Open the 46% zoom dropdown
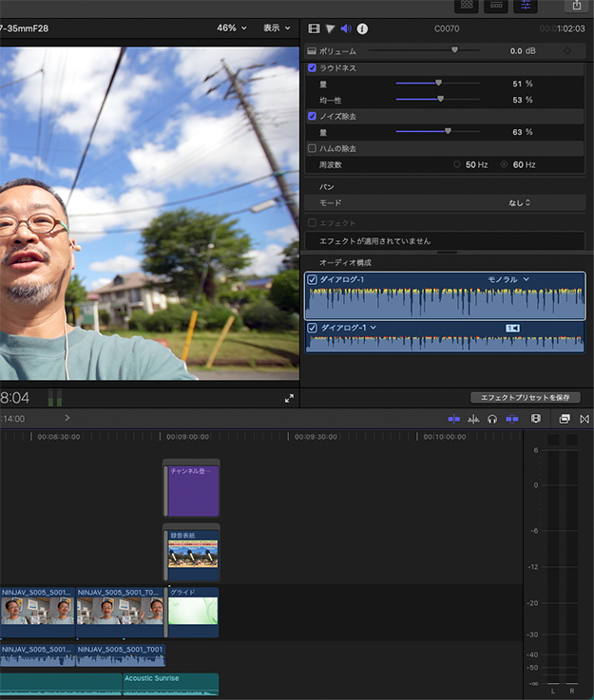This screenshot has height=700, width=594. pyautogui.click(x=231, y=28)
